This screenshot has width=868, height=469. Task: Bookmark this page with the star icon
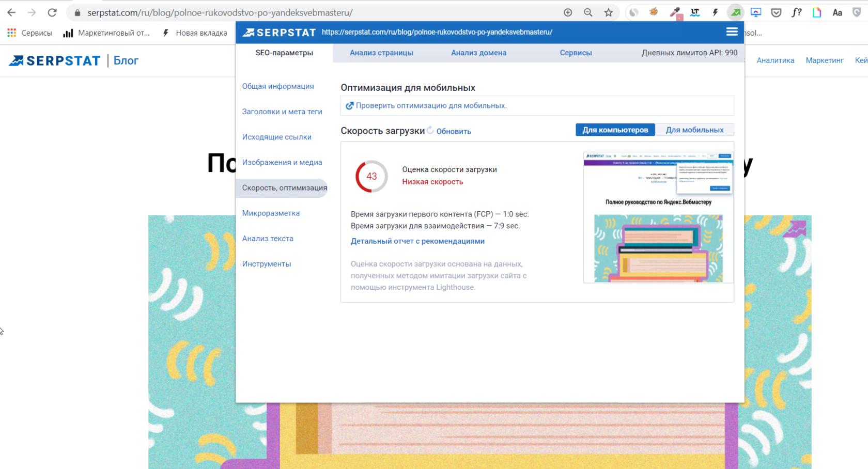[609, 12]
